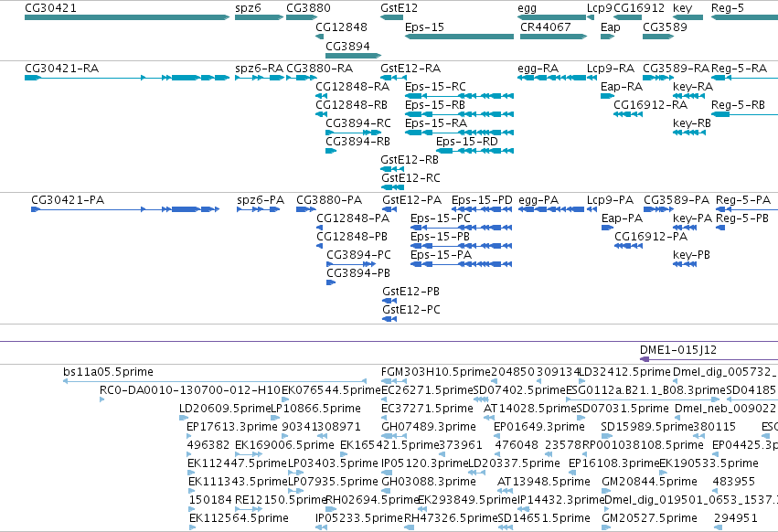The image size is (778, 532).
Task: Click the Lcp9-RA transcript label
Action: [x=611, y=69]
